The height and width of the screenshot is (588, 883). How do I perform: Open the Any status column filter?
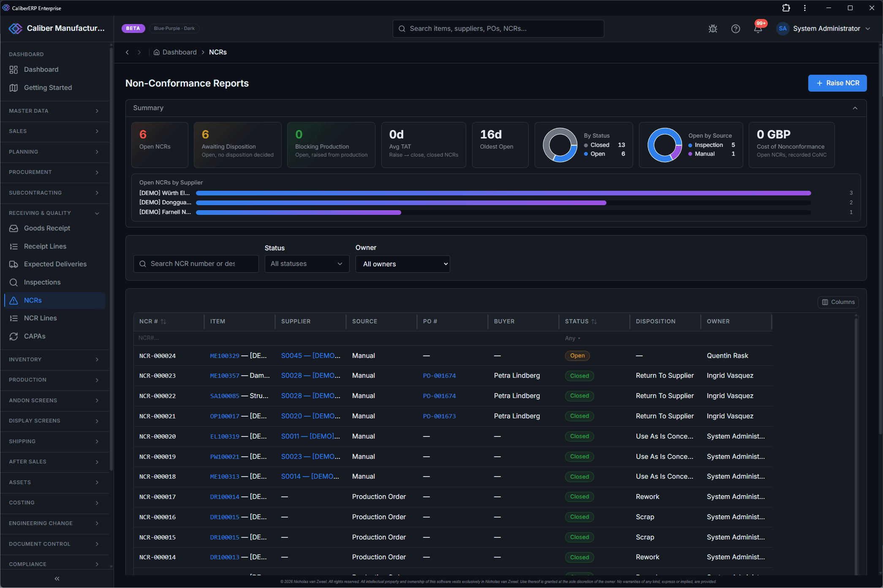pos(573,339)
